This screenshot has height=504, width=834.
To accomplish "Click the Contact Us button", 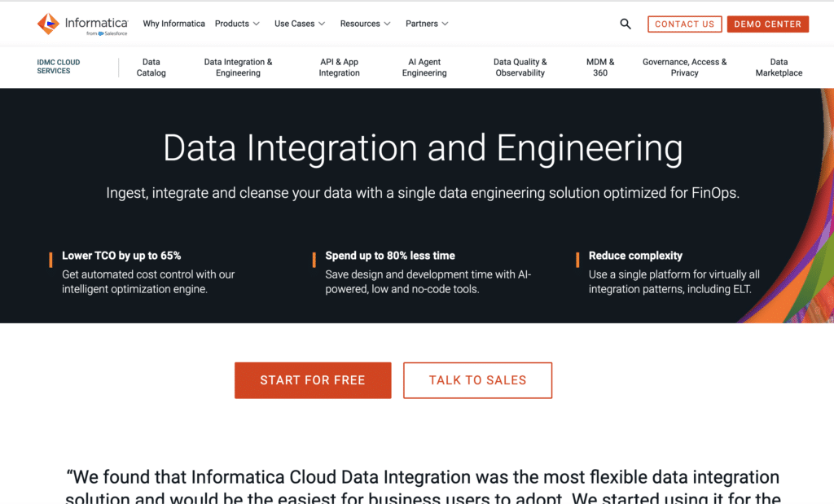I will (x=684, y=24).
